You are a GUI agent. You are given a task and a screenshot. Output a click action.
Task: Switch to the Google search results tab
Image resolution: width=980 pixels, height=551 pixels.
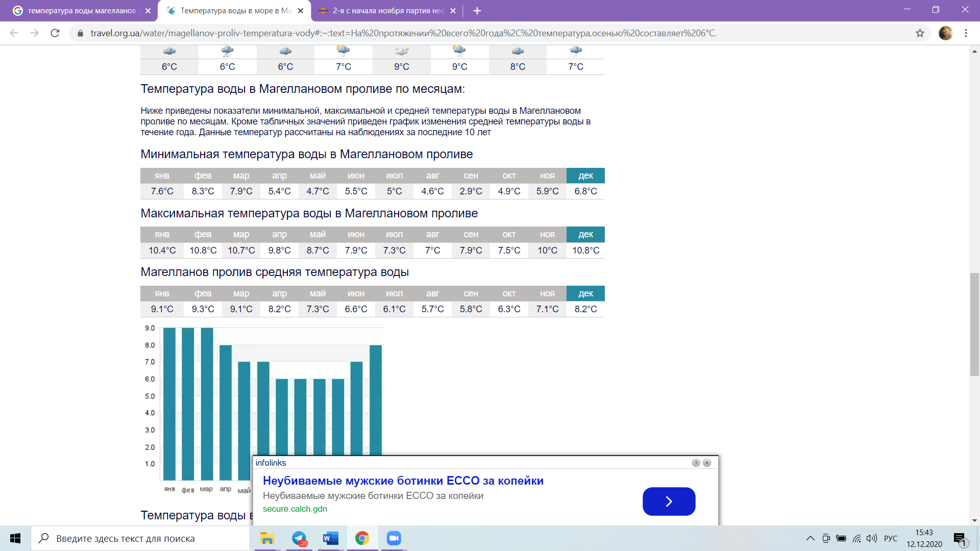(82, 11)
